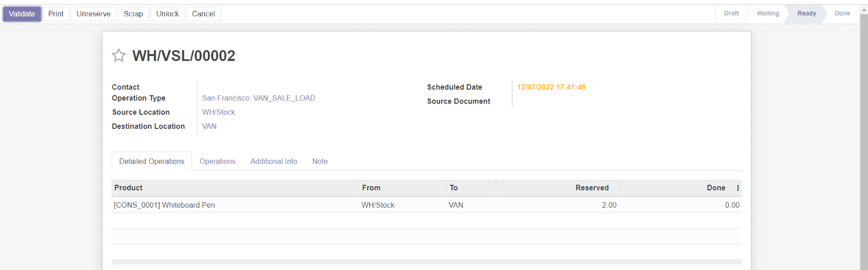Open the VAN destination location link
868x270 pixels.
[209, 126]
